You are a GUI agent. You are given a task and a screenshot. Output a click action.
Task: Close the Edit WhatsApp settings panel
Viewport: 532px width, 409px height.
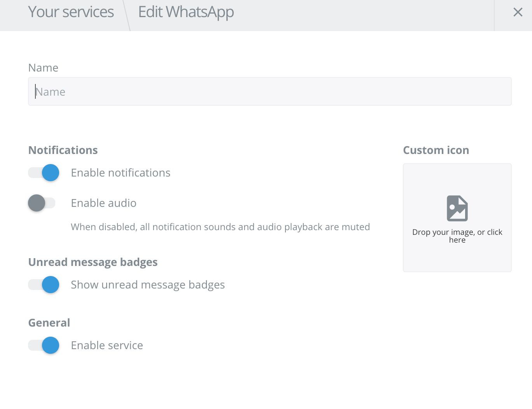[518, 12]
